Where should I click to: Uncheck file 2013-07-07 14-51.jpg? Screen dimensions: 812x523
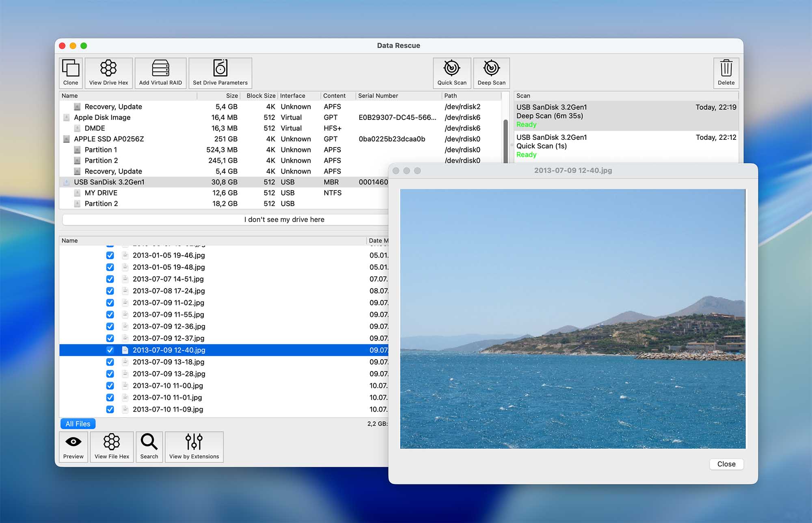[x=110, y=279]
